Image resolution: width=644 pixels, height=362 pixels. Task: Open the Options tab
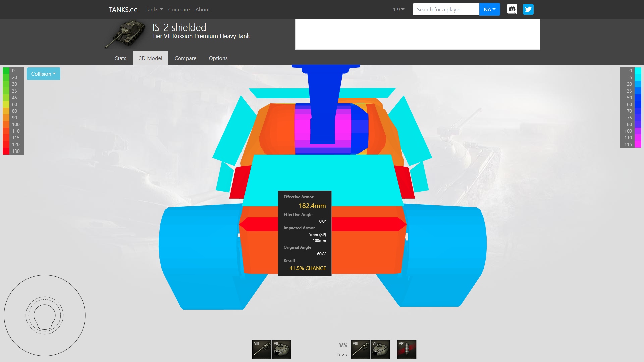click(218, 58)
